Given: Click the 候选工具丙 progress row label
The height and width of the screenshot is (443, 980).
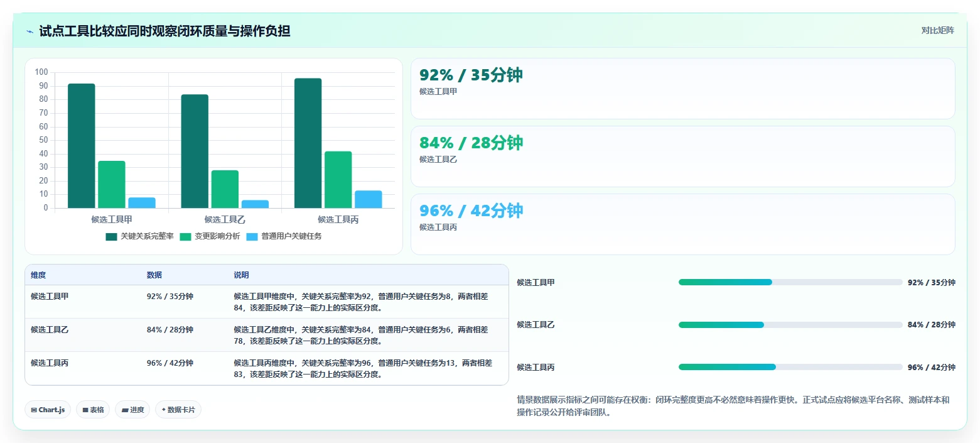Looking at the screenshot, I should coord(536,368).
